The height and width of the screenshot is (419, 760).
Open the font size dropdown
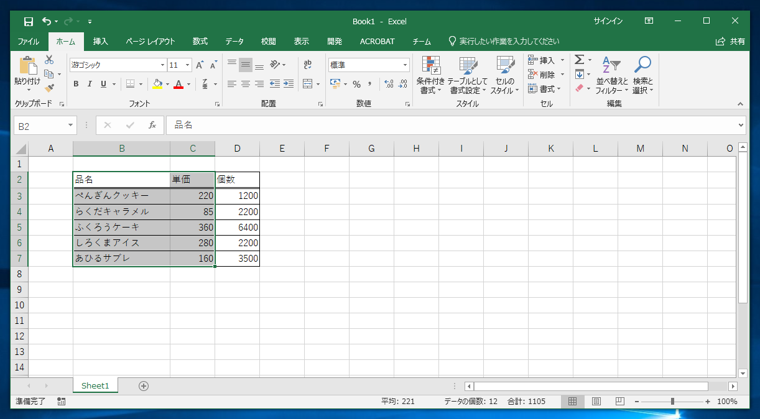tap(188, 64)
